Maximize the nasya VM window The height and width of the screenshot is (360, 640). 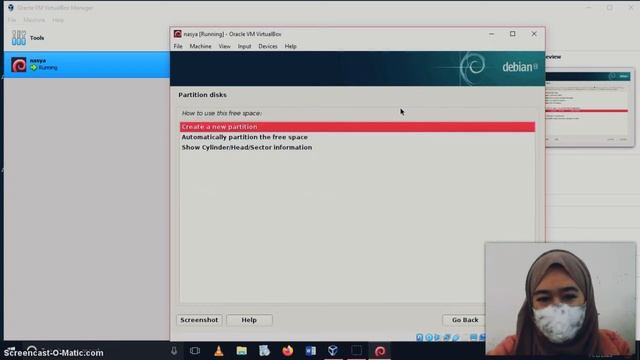click(x=513, y=34)
